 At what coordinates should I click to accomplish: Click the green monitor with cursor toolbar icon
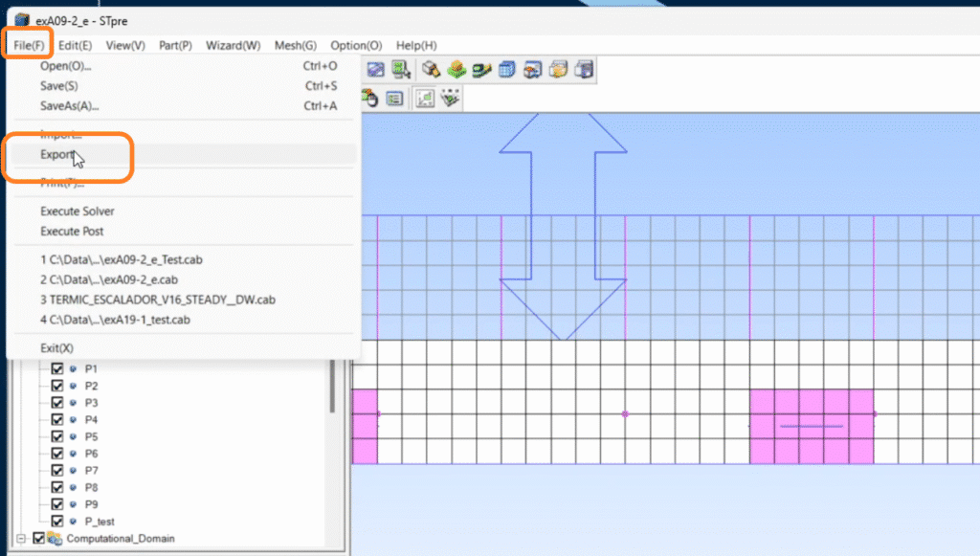[x=401, y=69]
